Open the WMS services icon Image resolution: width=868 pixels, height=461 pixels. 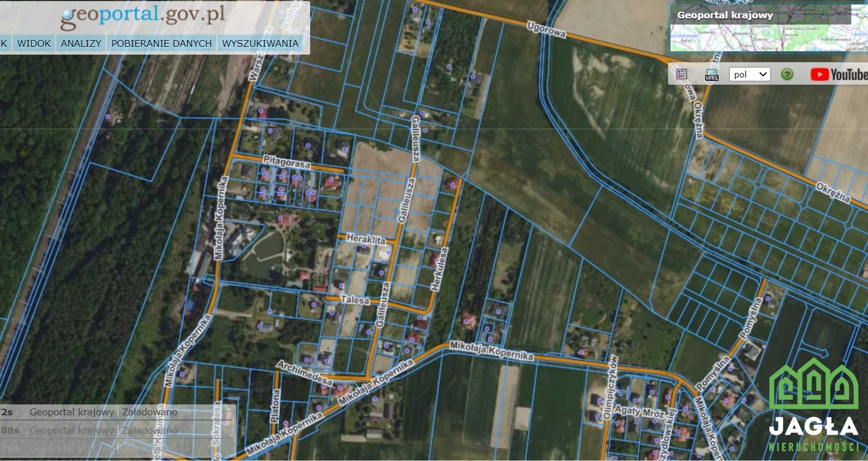pos(712,75)
